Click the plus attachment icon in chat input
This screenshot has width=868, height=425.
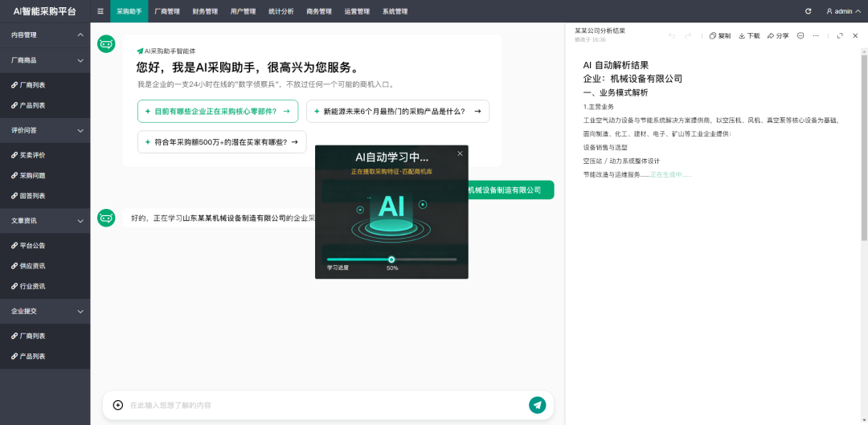(x=118, y=405)
